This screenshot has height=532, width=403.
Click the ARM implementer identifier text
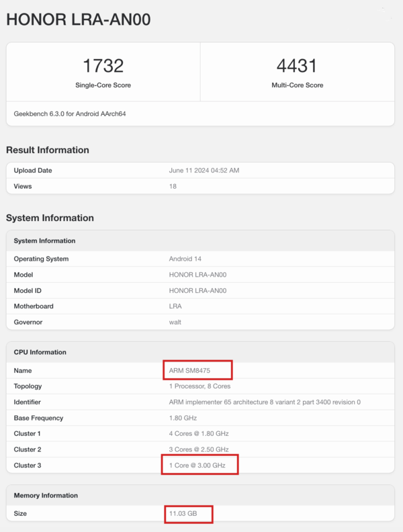click(x=265, y=402)
